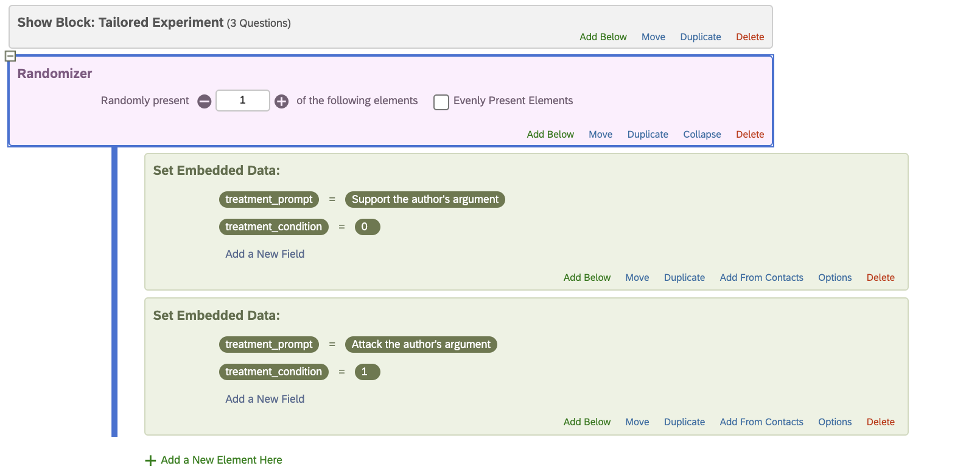Click treatment_prompt field name in the second block

[x=268, y=345]
